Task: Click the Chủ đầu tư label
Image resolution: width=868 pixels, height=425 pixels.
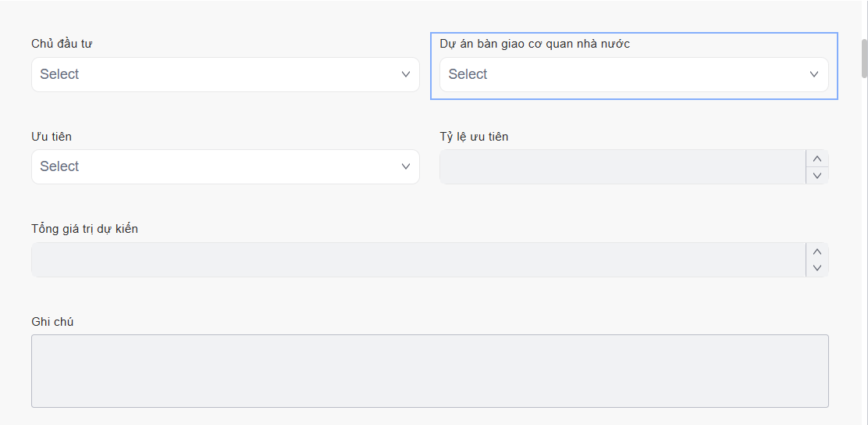Action: point(62,44)
